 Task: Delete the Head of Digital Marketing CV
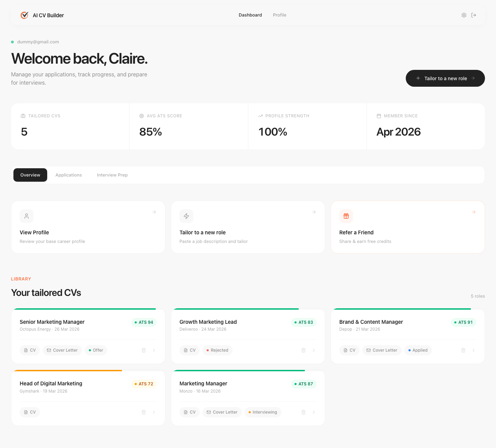[x=144, y=412]
